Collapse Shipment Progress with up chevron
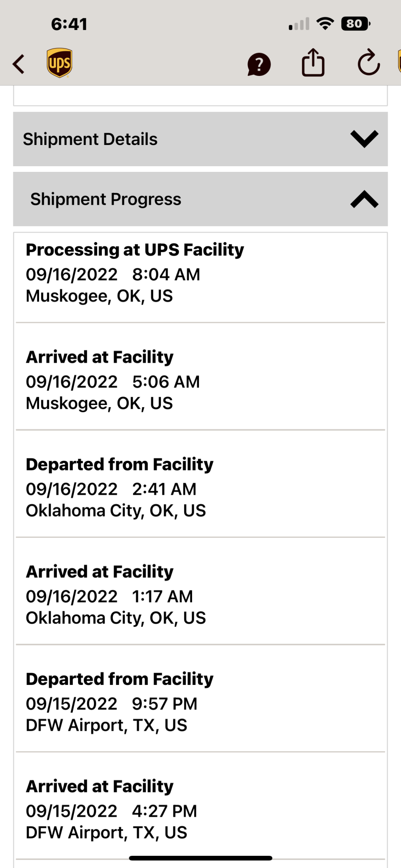 [x=364, y=199]
